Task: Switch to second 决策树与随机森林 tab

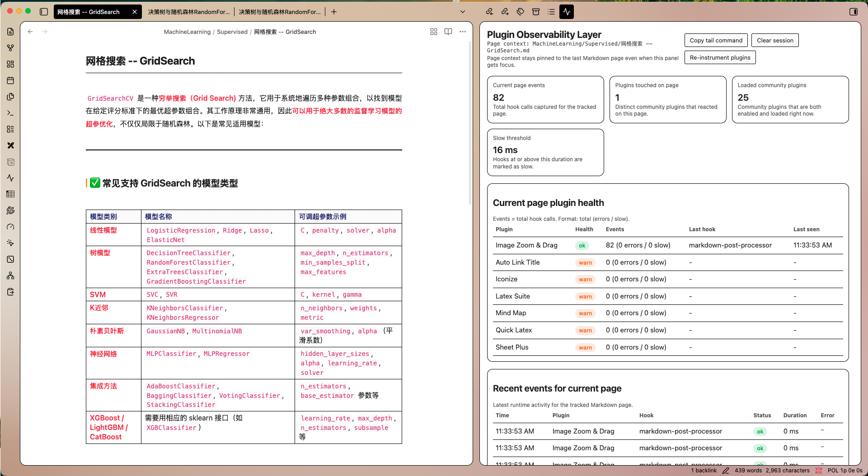Action: click(x=189, y=12)
